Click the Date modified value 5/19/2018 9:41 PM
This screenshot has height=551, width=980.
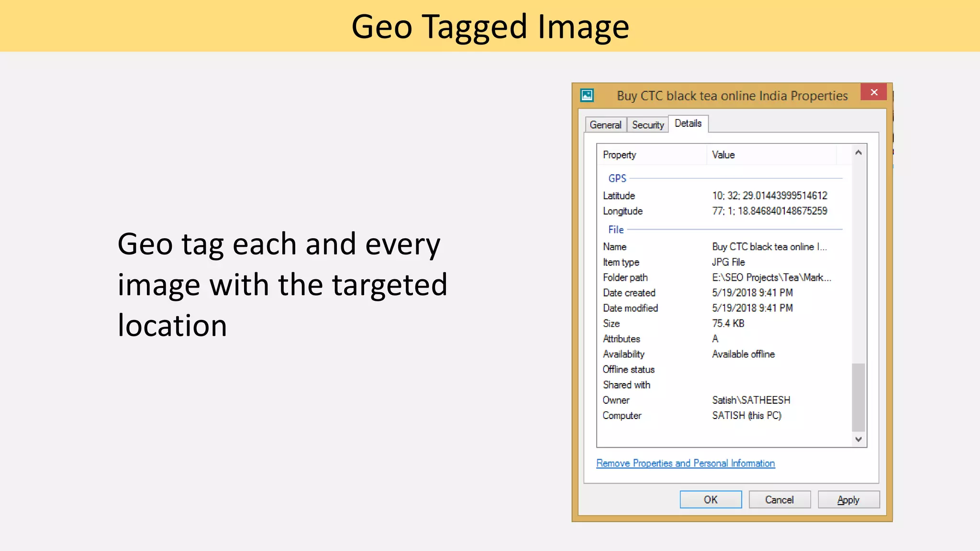tap(752, 308)
